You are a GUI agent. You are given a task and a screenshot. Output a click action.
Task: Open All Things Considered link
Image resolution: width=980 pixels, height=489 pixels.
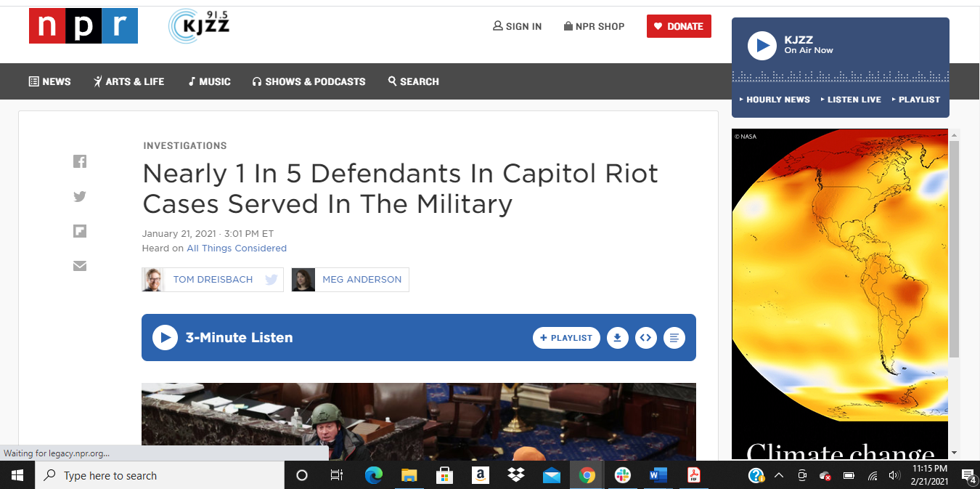coord(237,248)
